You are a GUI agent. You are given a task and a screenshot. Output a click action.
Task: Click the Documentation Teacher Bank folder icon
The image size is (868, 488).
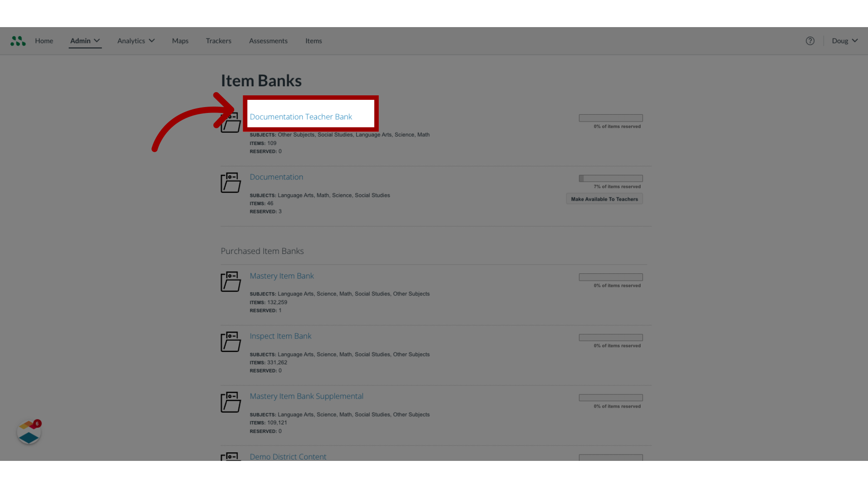coord(231,122)
